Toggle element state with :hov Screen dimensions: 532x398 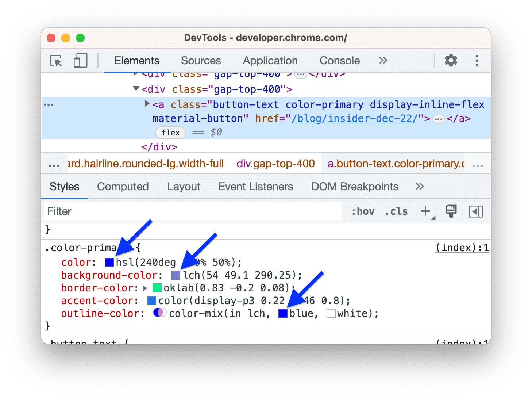point(363,211)
